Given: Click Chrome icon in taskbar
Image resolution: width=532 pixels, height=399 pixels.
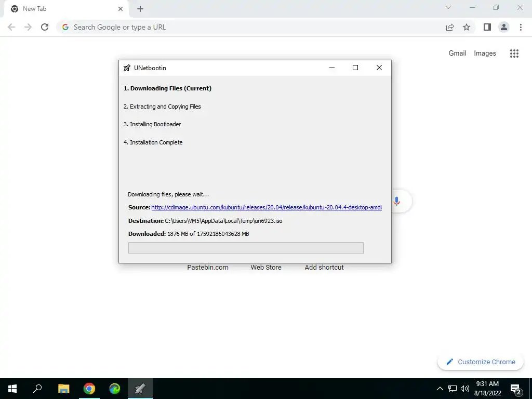Looking at the screenshot, I should click(89, 389).
